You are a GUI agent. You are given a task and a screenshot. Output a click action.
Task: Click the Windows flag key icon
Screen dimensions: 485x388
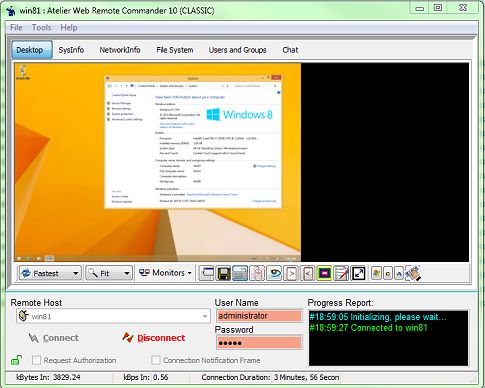(x=376, y=274)
